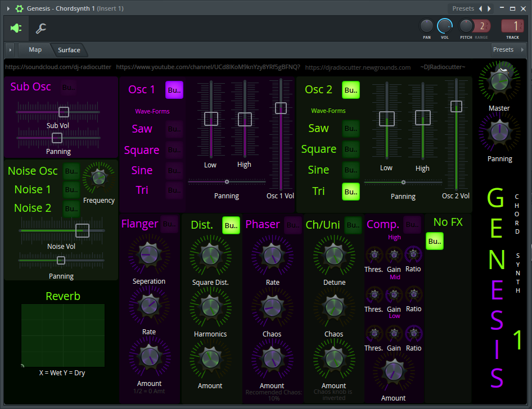Viewport: 532px width, 409px height.
Task: Click the Osc 2 Vol fader
Action: coord(456,106)
